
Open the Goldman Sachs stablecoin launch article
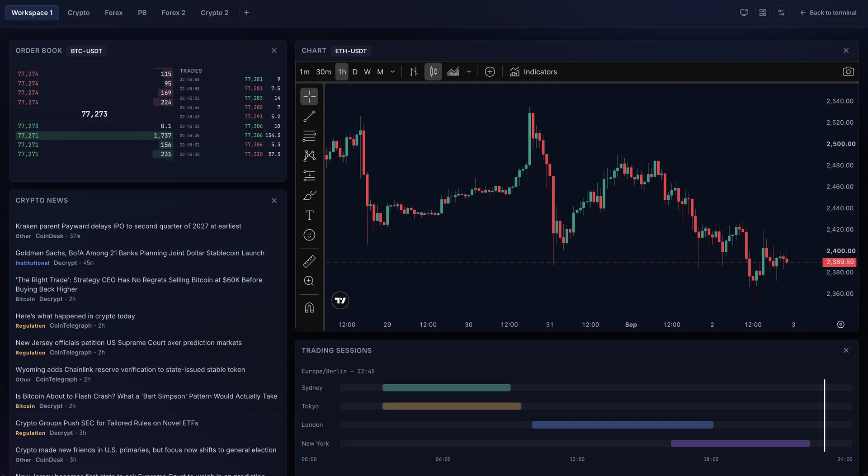click(x=140, y=253)
